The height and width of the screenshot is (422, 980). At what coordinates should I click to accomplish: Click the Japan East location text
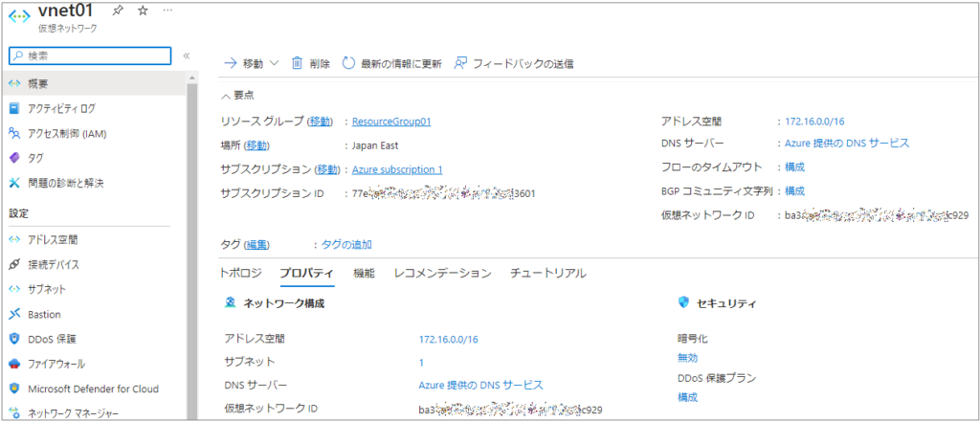pyautogui.click(x=375, y=145)
